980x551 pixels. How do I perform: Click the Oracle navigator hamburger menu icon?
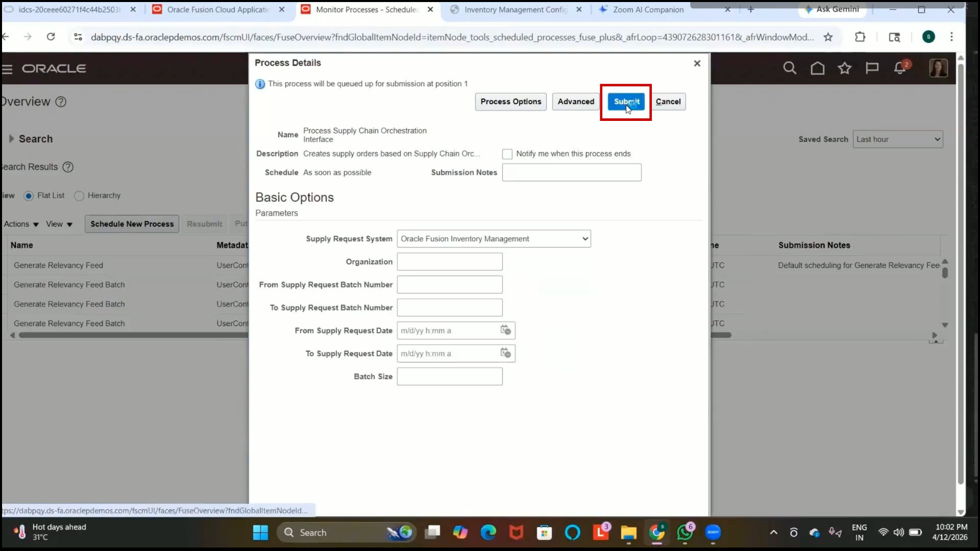pyautogui.click(x=7, y=69)
